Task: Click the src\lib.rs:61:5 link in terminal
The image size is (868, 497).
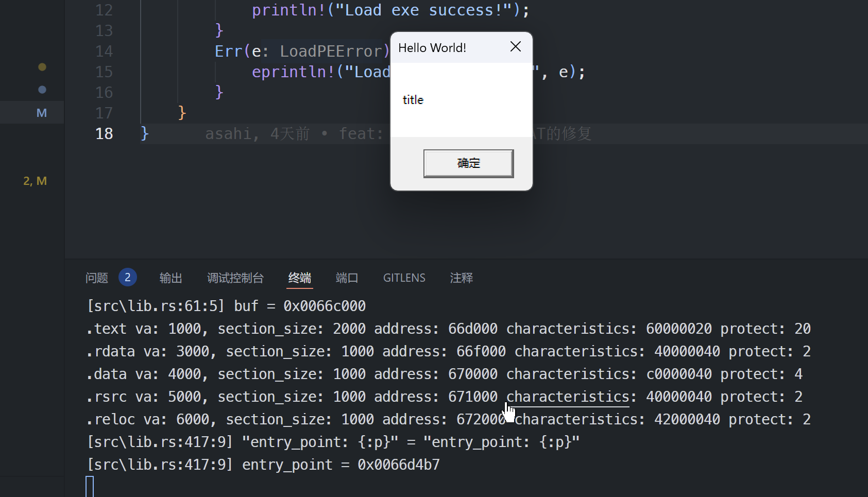Action: point(156,306)
